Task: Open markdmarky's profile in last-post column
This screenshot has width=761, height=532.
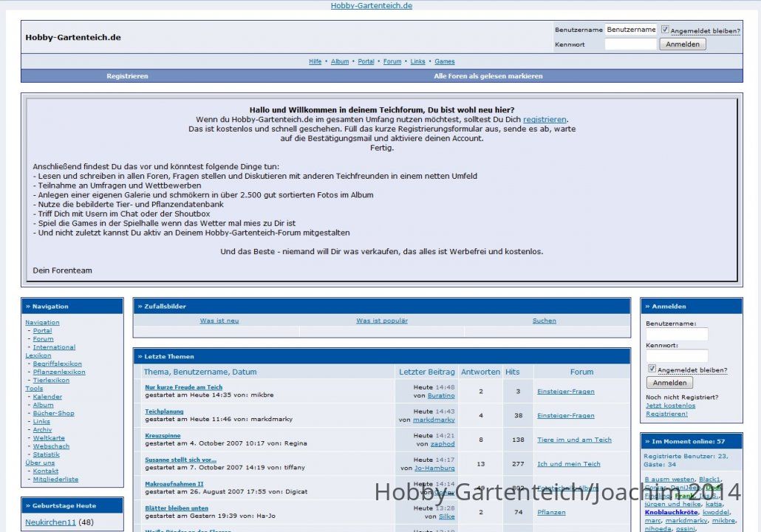Action: coord(434,420)
